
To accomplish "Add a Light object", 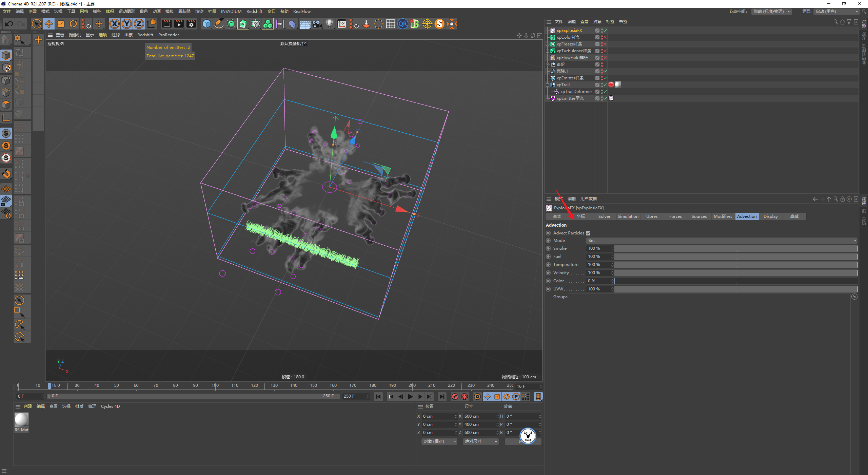I will pos(329,24).
